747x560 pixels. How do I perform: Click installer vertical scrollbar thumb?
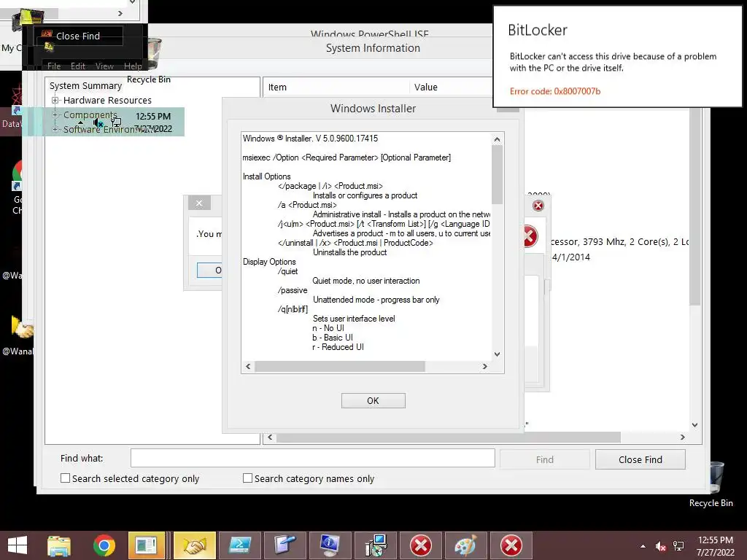[x=497, y=175]
